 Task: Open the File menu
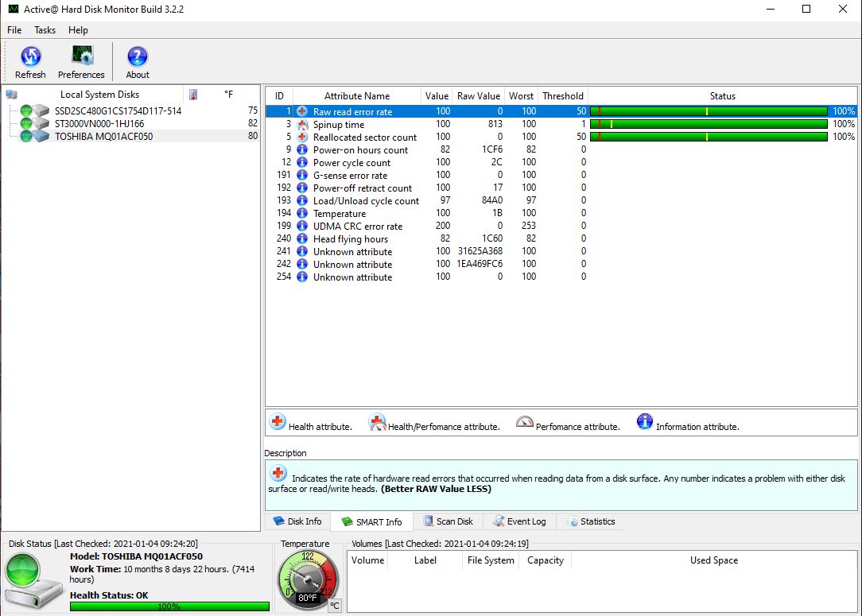(x=14, y=30)
